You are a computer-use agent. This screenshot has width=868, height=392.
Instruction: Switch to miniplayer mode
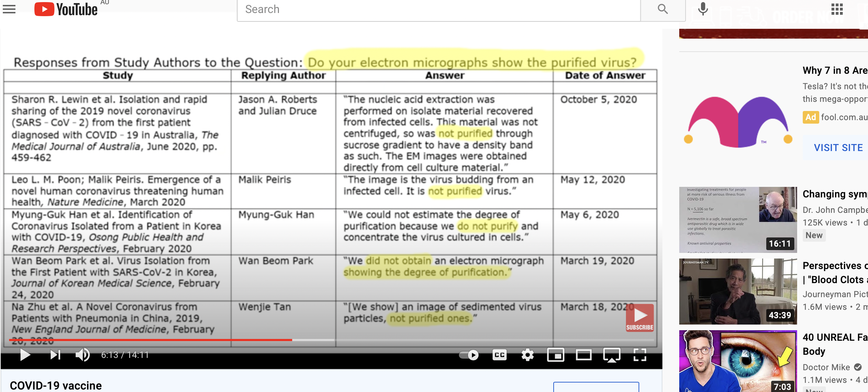coord(556,355)
